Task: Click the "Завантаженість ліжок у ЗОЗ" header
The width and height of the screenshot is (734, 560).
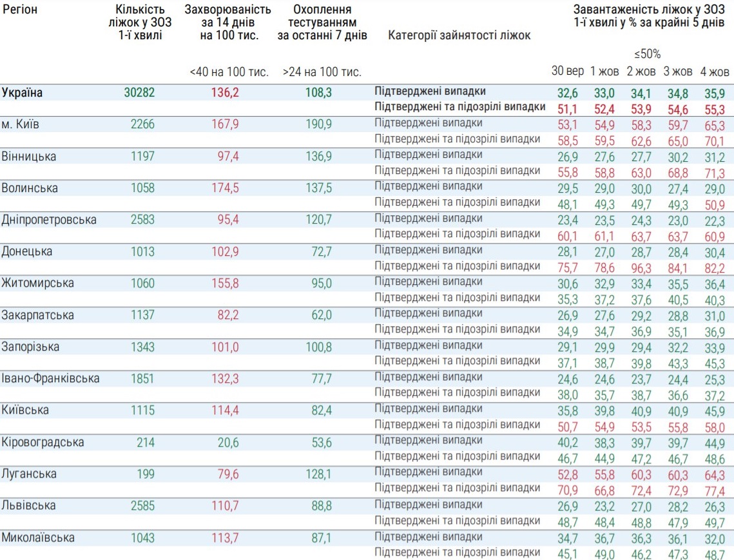Action: pos(651,16)
